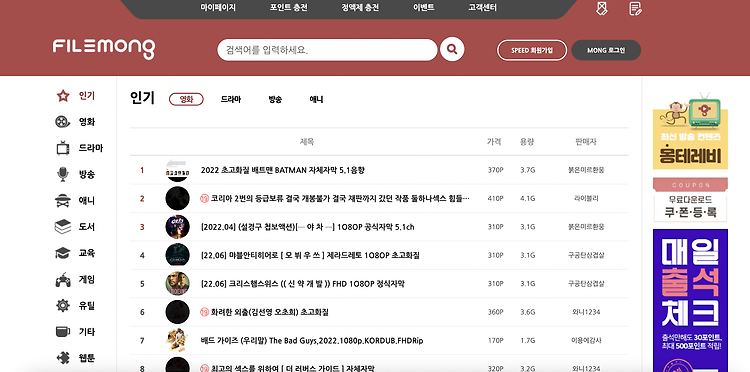The image size is (750, 372).
Task: Click the 1.7G size in row 7
Action: coord(528,340)
